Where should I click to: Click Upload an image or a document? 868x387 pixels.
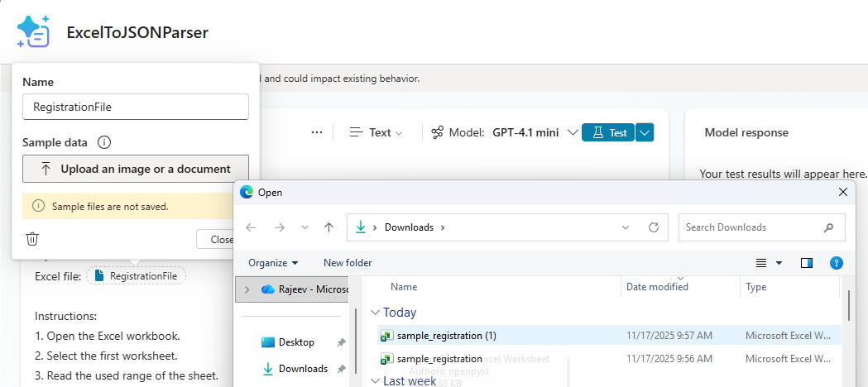click(136, 169)
